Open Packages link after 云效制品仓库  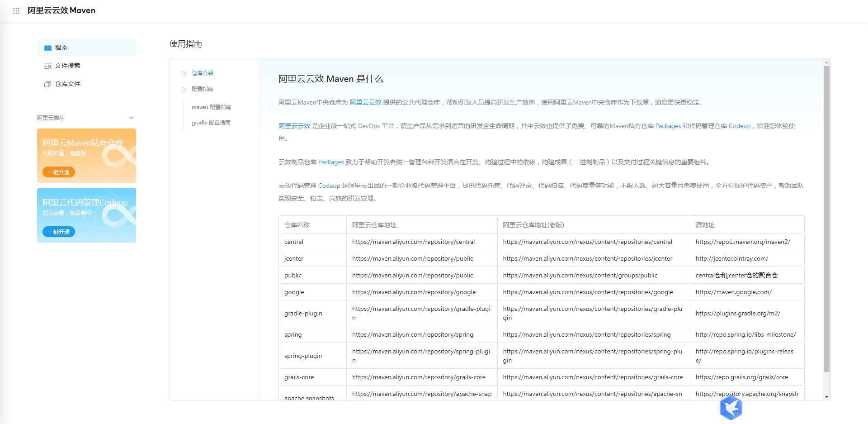pos(331,162)
